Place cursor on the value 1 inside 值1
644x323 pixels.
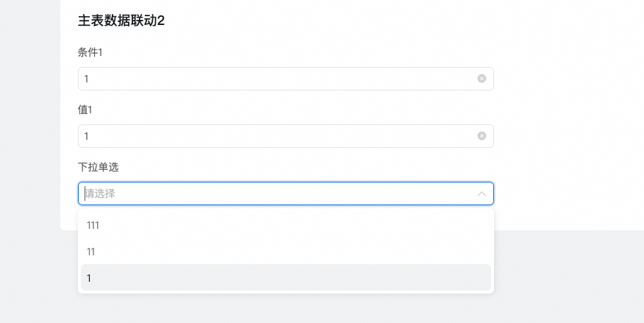[86, 136]
